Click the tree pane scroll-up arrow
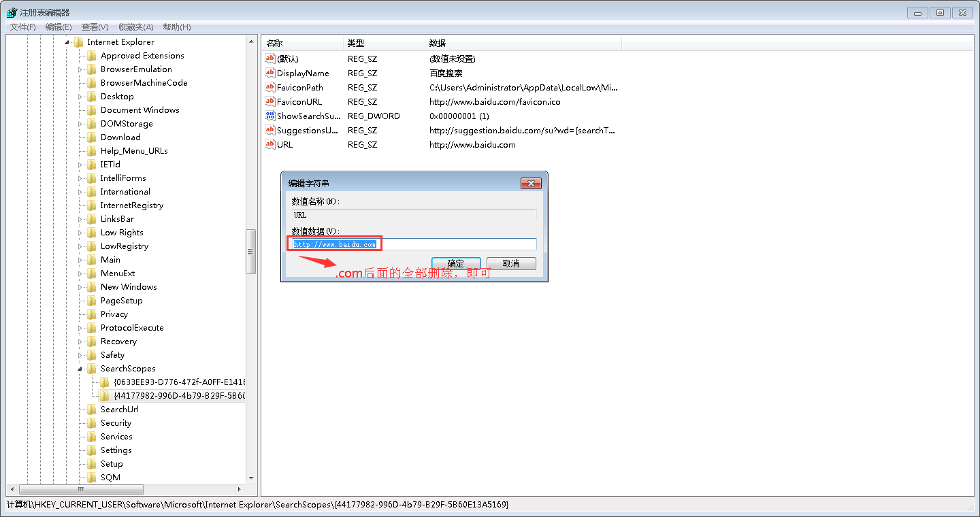The width and height of the screenshot is (980, 517). pos(251,41)
